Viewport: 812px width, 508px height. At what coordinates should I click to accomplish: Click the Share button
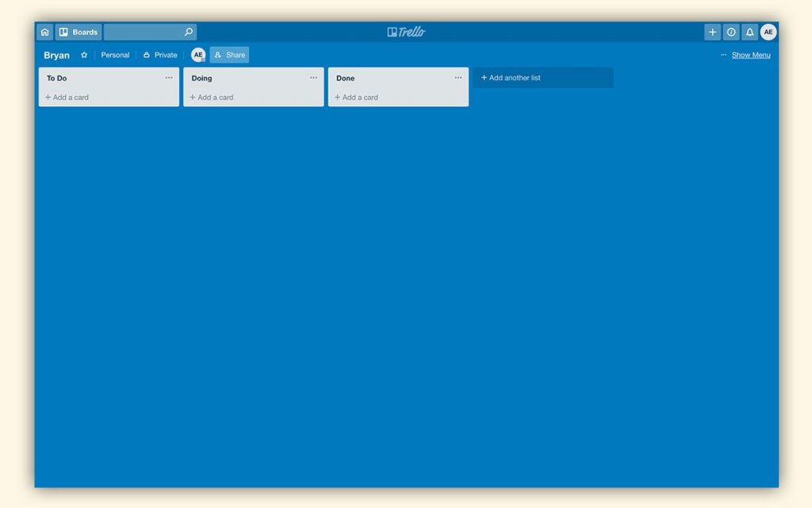229,56
